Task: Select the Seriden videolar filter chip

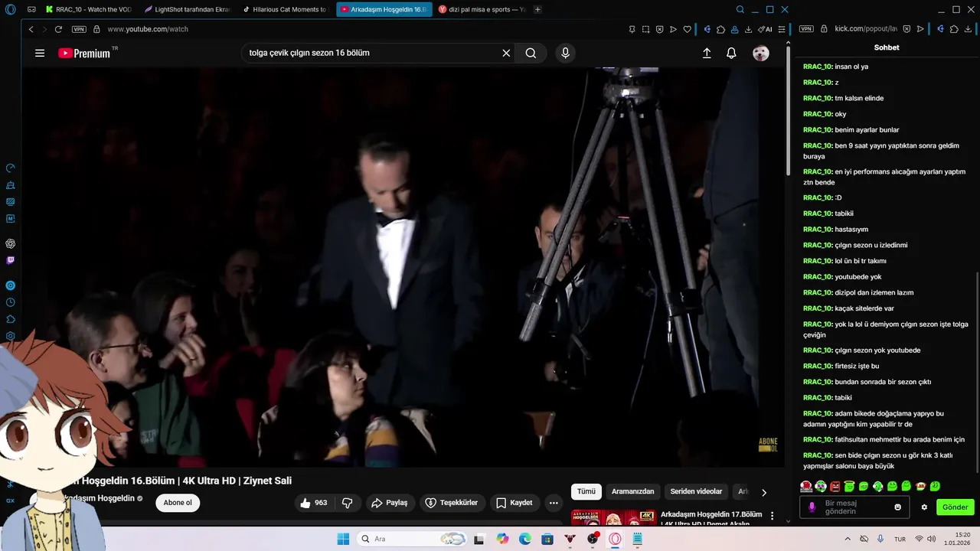Action: coord(696,491)
